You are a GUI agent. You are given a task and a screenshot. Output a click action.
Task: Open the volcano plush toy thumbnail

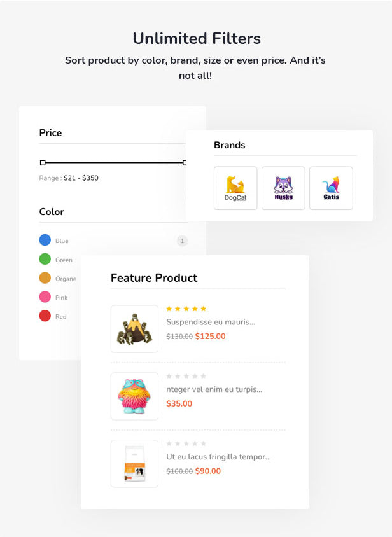pyautogui.click(x=134, y=329)
